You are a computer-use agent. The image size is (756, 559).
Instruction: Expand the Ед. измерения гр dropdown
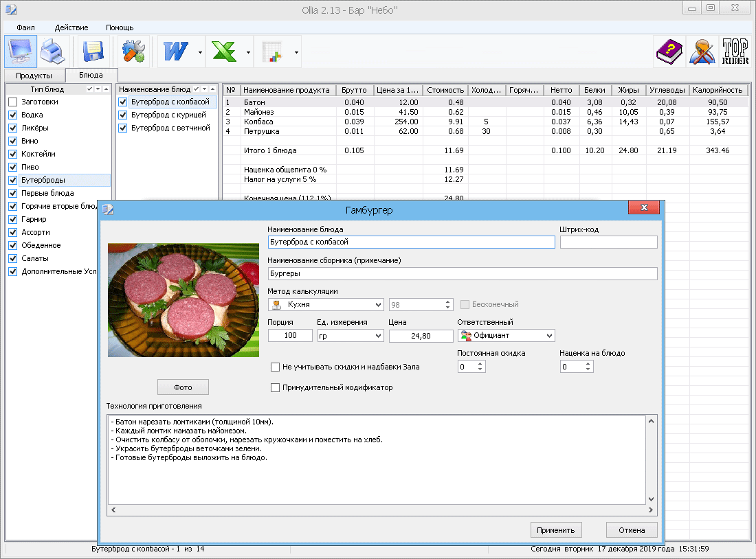(378, 336)
